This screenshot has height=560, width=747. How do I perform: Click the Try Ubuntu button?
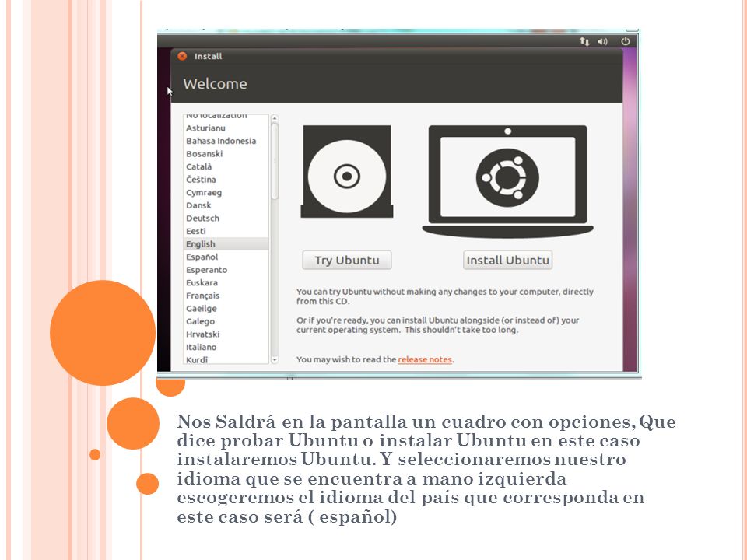[347, 260]
